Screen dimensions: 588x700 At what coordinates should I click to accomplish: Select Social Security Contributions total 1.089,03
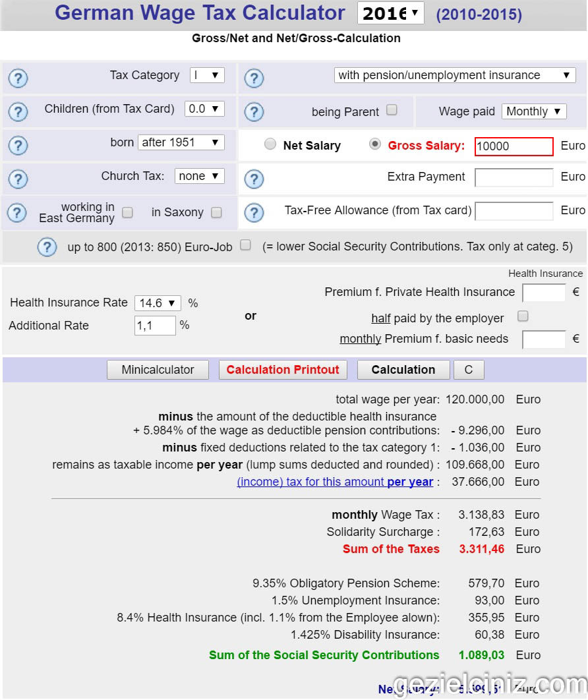[x=482, y=655]
